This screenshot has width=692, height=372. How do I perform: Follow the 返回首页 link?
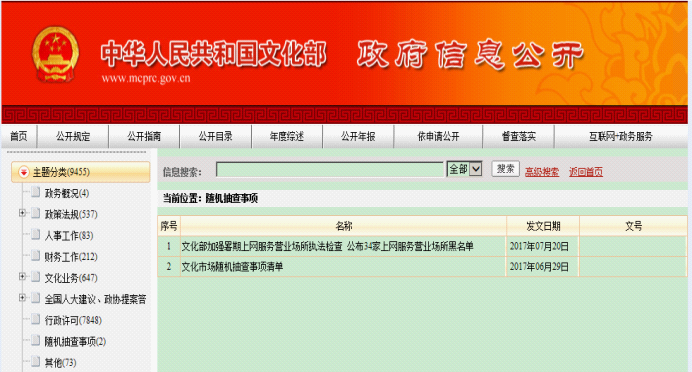(x=586, y=172)
